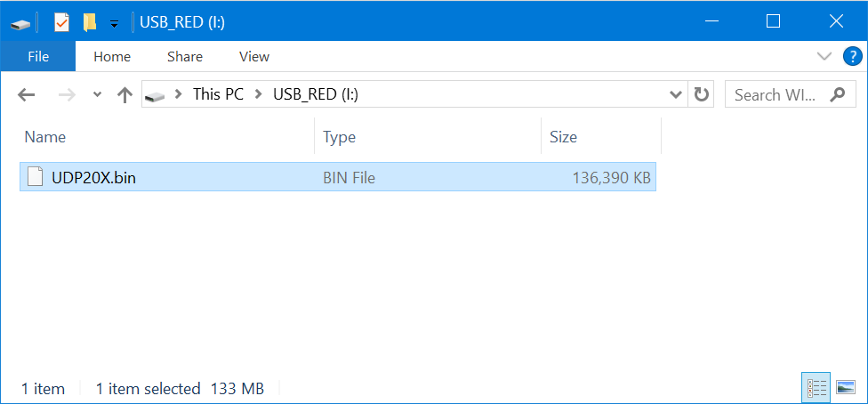Click the Properties quick access icon
Image resolution: width=868 pixels, height=404 pixels.
[61, 23]
